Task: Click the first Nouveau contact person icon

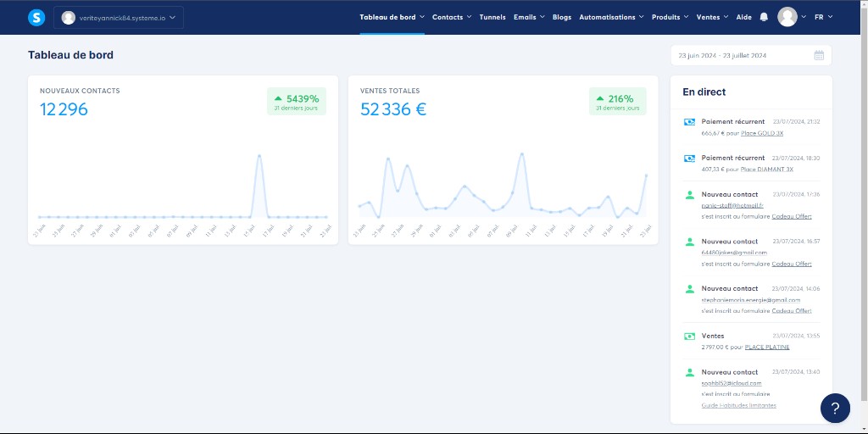Action: tap(689, 195)
